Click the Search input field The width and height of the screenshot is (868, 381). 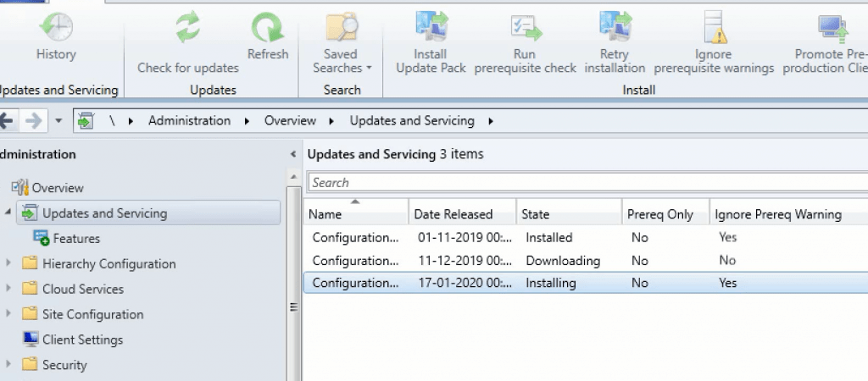[588, 183]
